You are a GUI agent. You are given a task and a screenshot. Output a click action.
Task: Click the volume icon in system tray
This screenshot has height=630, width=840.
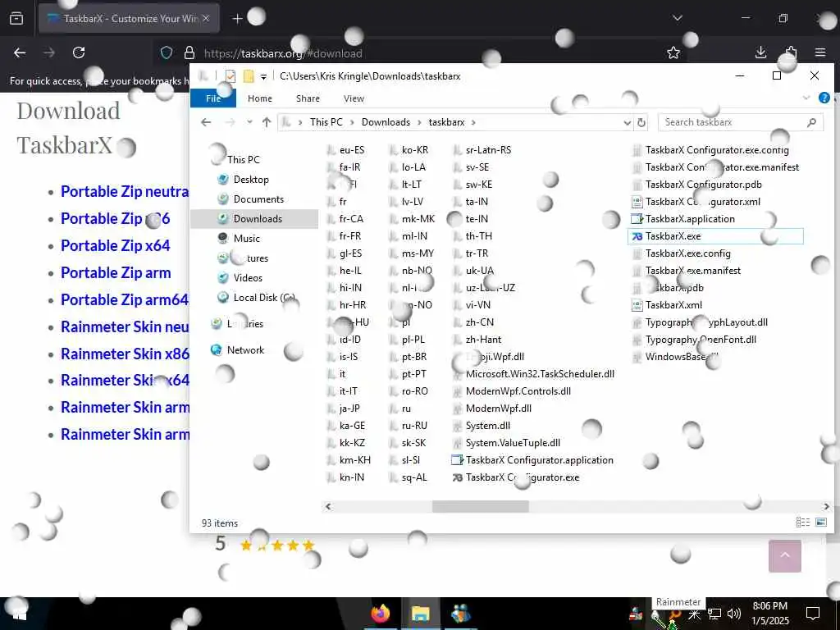(x=734, y=614)
